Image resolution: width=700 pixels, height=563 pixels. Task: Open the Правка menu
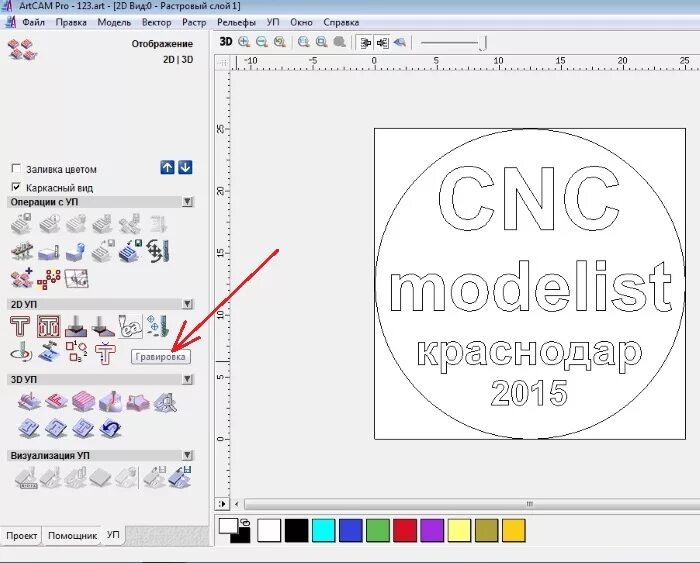[x=71, y=22]
